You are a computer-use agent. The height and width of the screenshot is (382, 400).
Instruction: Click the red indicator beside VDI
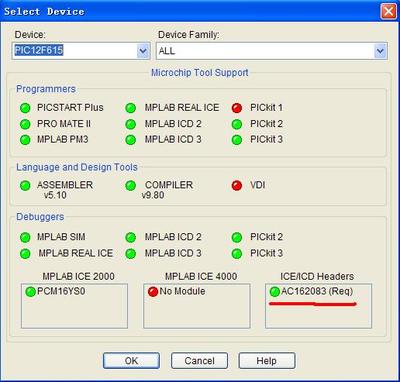click(237, 186)
